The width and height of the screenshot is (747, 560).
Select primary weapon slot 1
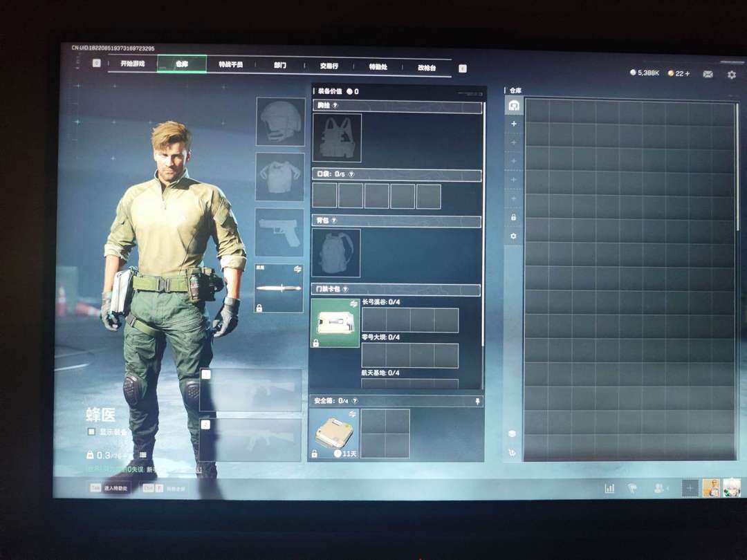pos(250,389)
